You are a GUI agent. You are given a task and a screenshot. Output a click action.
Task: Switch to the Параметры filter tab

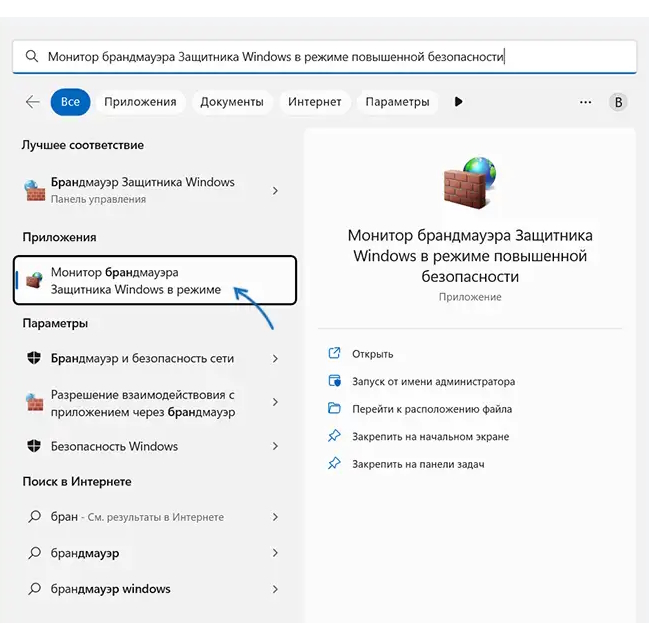pos(397,102)
